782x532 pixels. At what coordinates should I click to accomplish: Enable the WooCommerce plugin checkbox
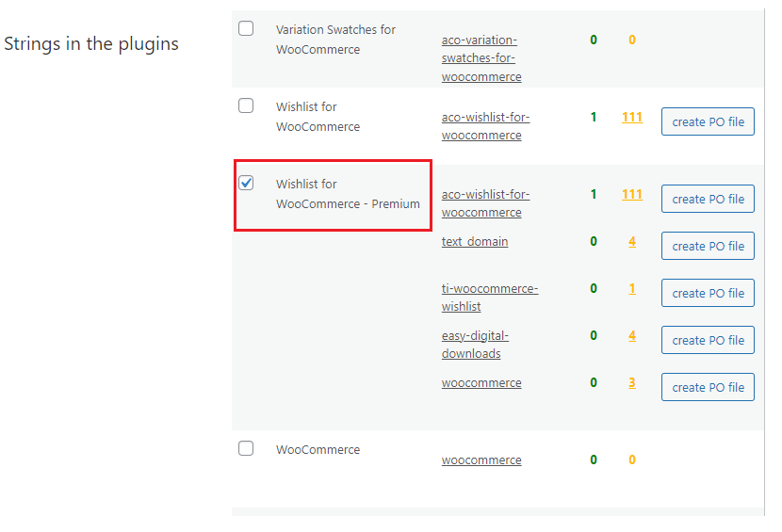point(246,448)
